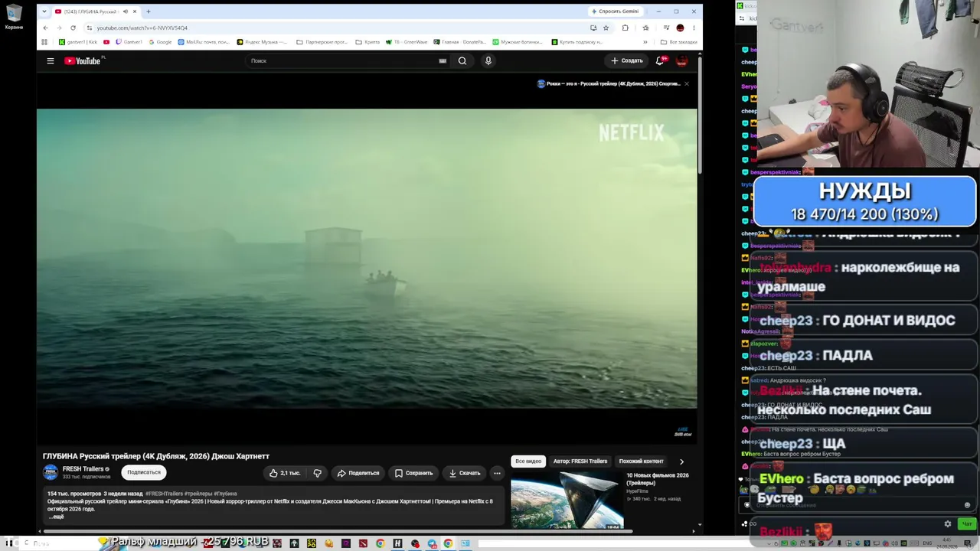Click the Подписаться subscribe button

pyautogui.click(x=144, y=473)
